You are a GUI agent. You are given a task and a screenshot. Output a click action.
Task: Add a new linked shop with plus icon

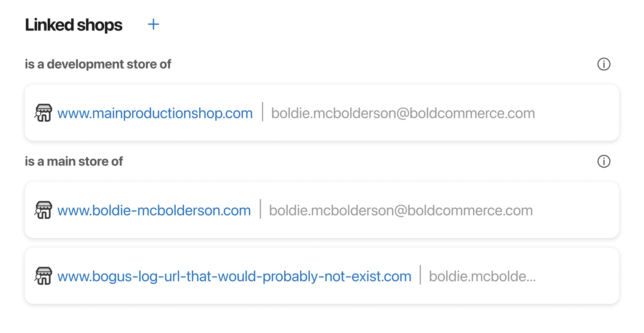coord(153,24)
